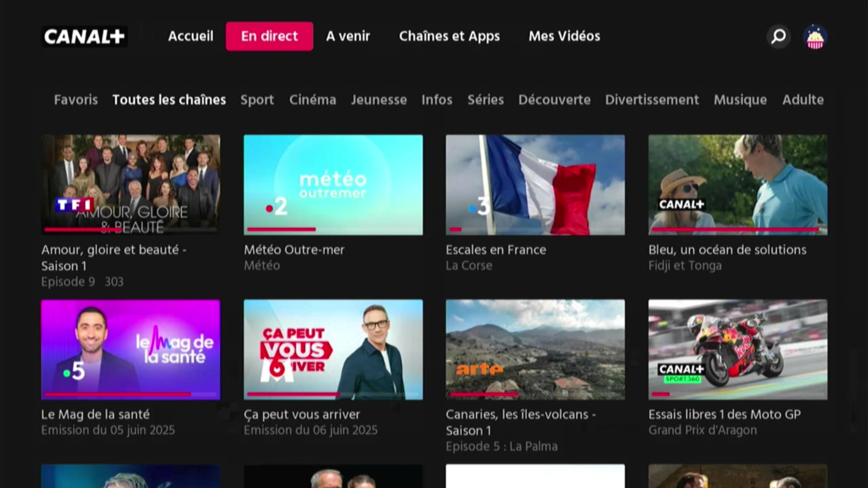Play Escales en France flag thumbnail
The height and width of the screenshot is (488, 868).
tap(535, 185)
